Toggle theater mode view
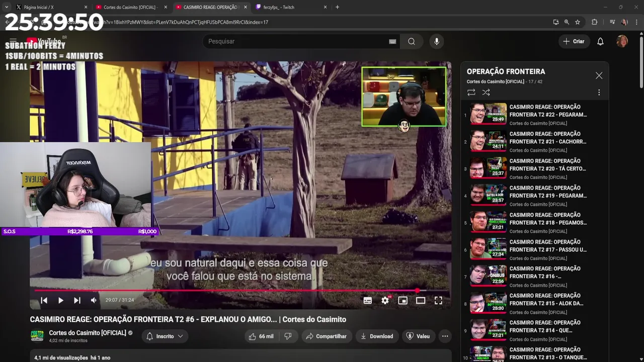Image resolution: width=644 pixels, height=362 pixels. pos(421,300)
